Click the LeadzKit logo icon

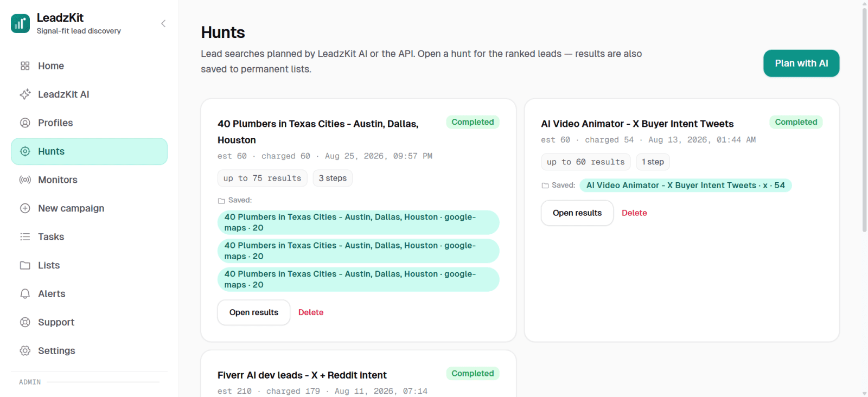click(21, 23)
